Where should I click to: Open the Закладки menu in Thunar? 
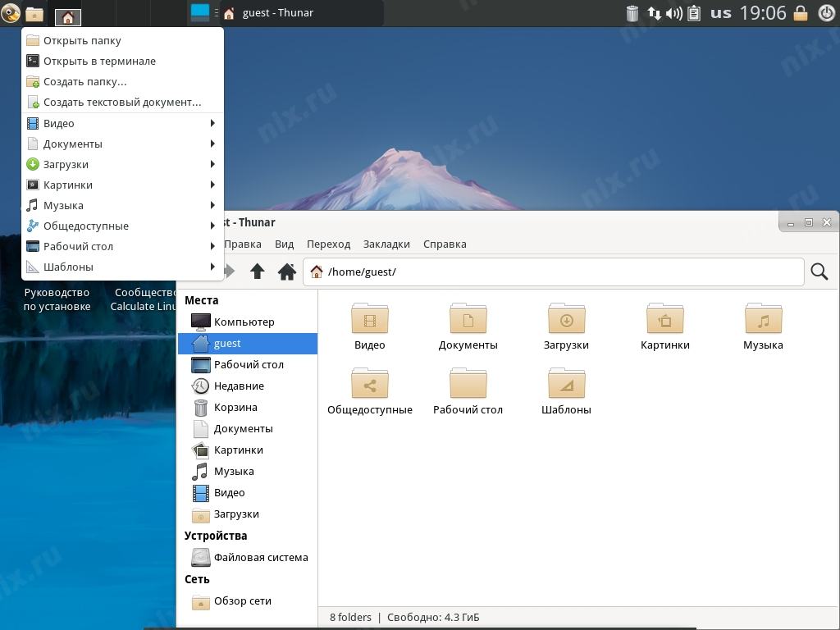pos(386,244)
